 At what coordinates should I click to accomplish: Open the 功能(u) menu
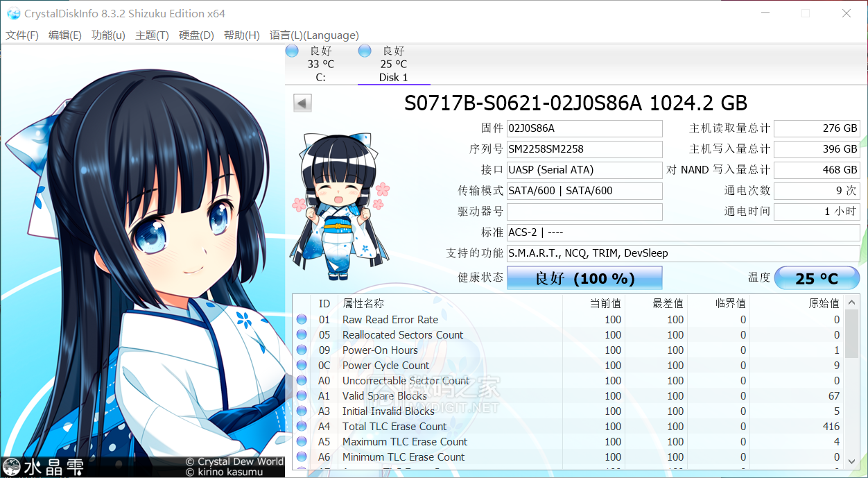click(x=108, y=35)
